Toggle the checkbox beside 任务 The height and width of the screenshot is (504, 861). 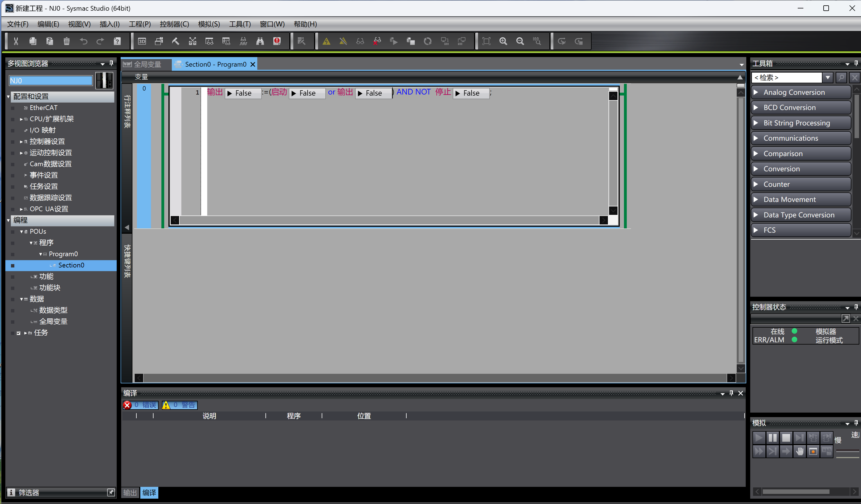[19, 333]
